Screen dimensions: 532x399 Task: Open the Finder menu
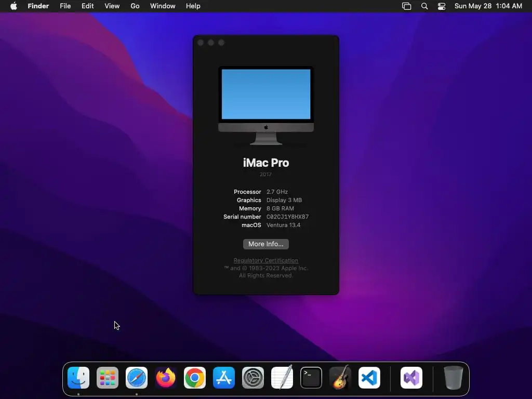click(38, 6)
